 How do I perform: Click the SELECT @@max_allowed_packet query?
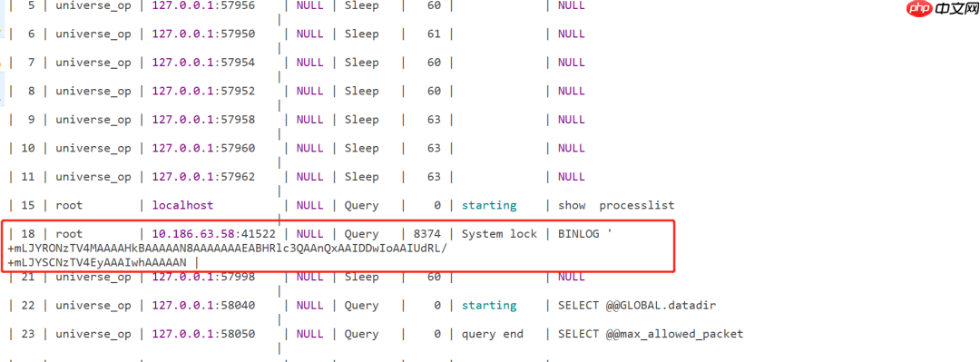[651, 334]
